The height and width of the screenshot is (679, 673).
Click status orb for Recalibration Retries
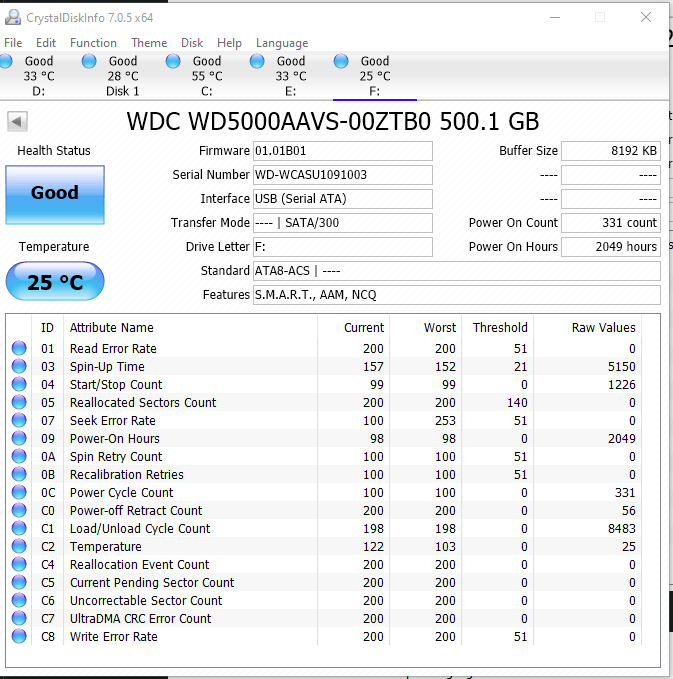pos(19,474)
